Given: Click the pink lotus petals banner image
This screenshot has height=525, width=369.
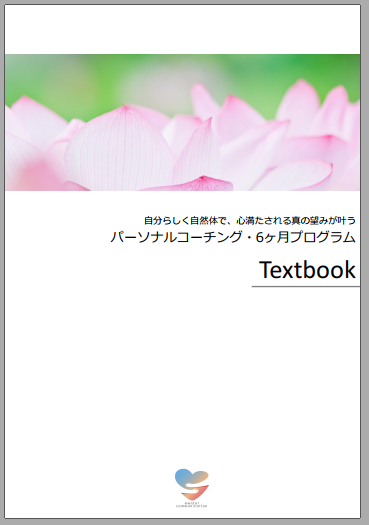Looking at the screenshot, I should 182,122.
